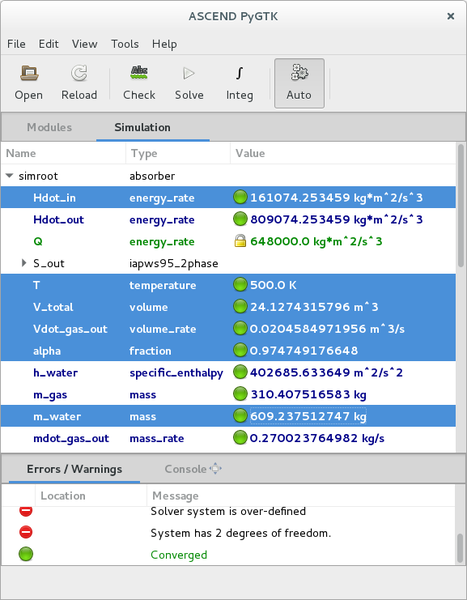Close the ASCEND PyGTK window

(451, 16)
